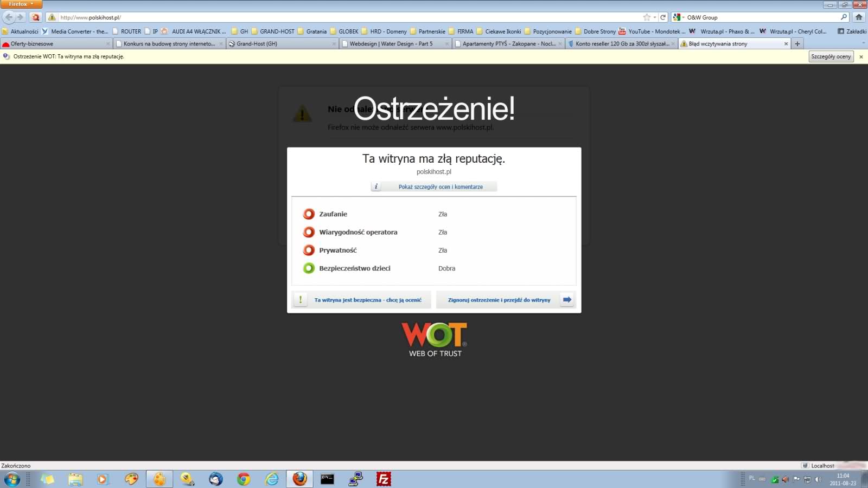Viewport: 868px width, 488px height.
Task: Open the Thunderbird taskbar icon
Action: [x=215, y=479]
